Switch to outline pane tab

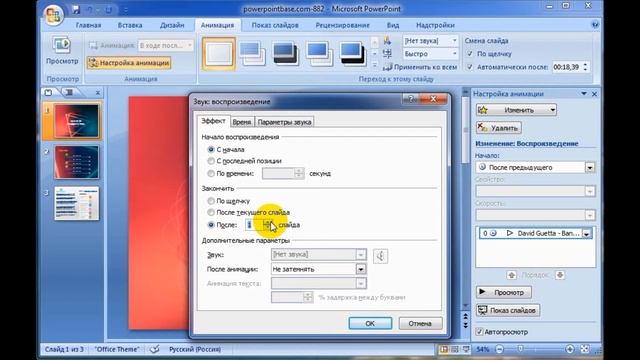pos(69,93)
